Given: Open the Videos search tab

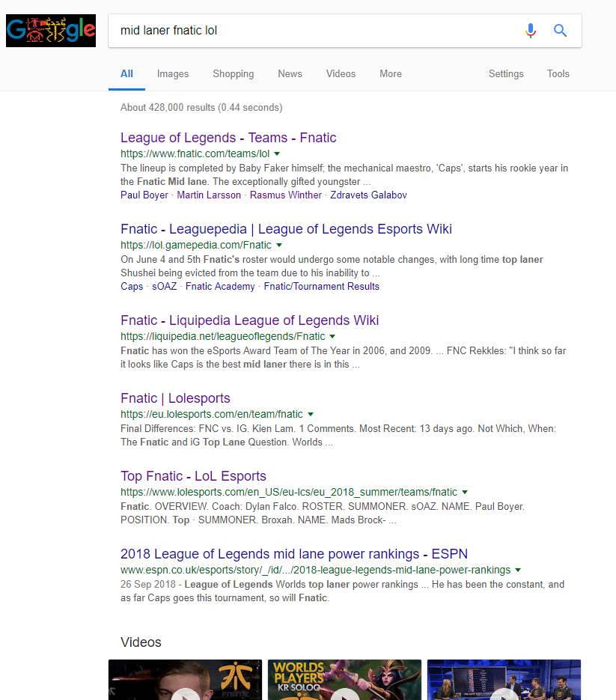Looking at the screenshot, I should tap(341, 73).
